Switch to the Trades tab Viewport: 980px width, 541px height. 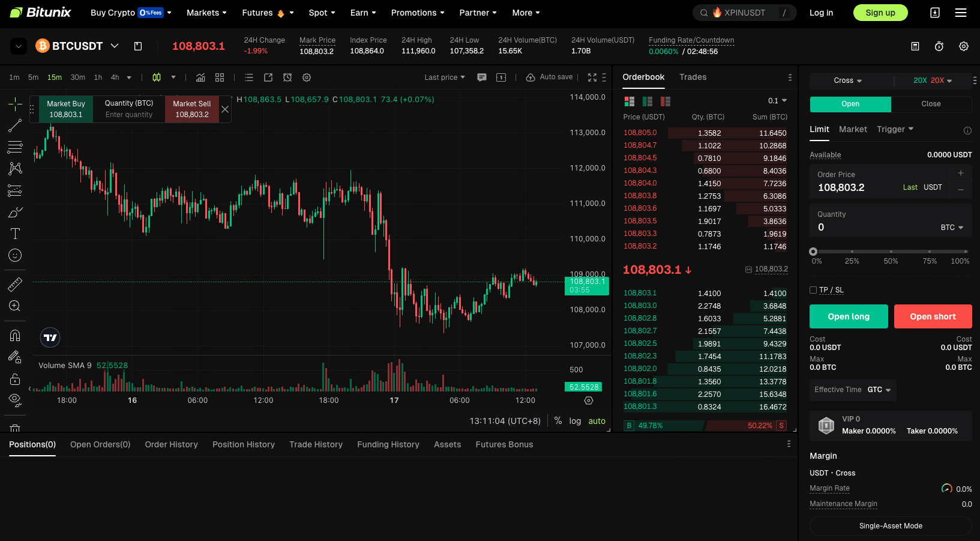point(693,77)
